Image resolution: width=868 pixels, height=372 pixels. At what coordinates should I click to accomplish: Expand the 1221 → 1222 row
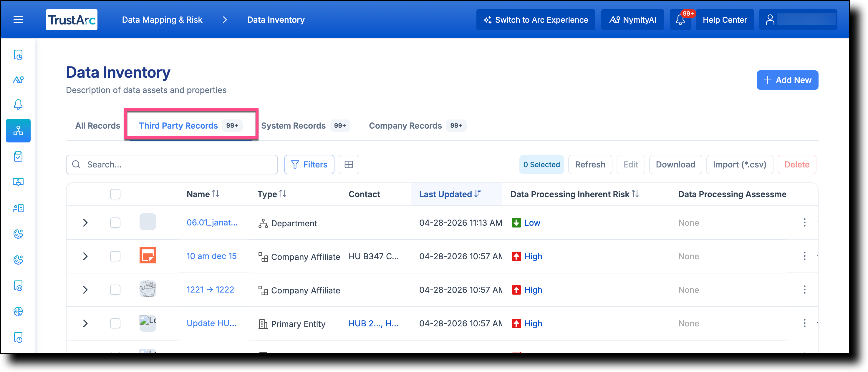click(x=85, y=290)
